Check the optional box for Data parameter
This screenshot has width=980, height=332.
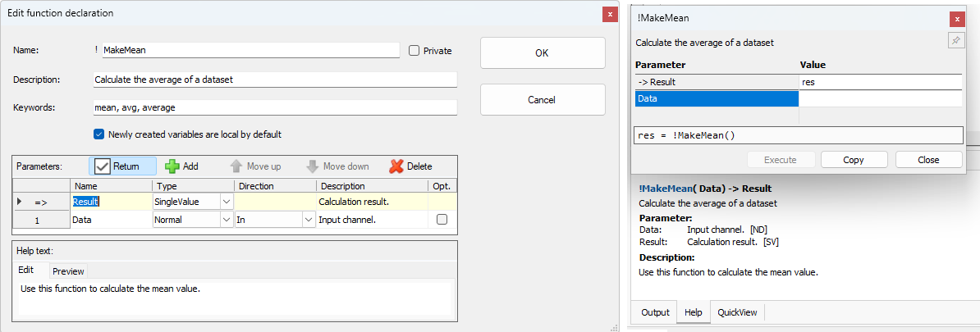tap(442, 220)
